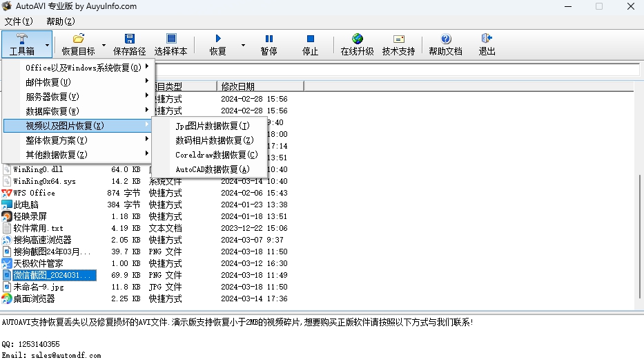Open the 帮助 menu
Screen dimensions: 644x360
(60, 21)
